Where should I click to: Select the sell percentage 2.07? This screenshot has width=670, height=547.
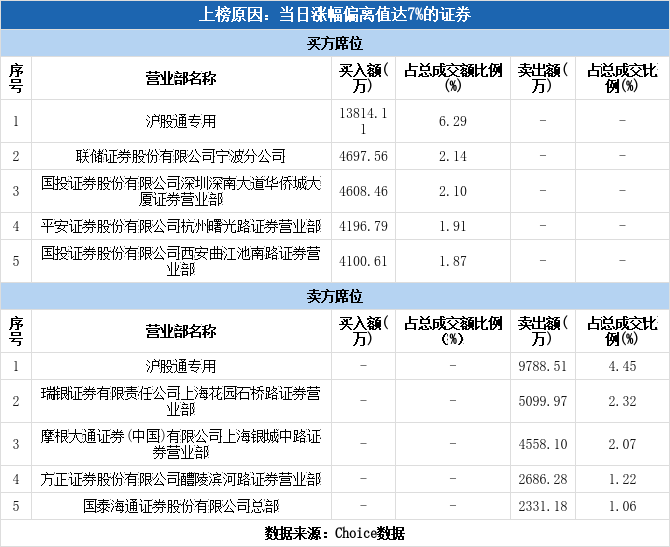(623, 444)
